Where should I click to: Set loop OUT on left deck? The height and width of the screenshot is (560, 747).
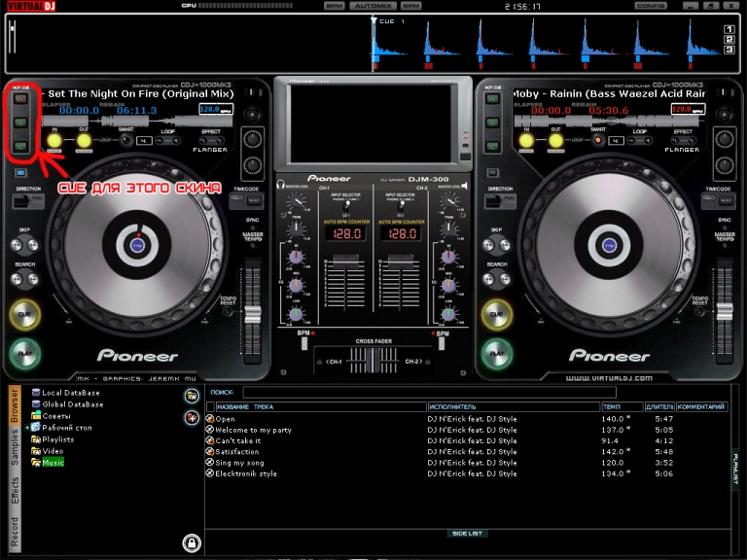pos(84,140)
